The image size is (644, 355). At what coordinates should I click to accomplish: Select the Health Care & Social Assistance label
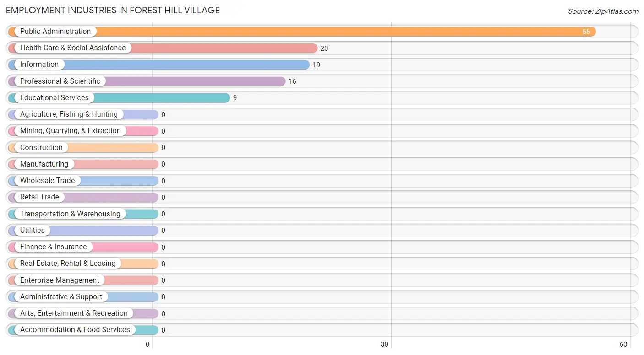pyautogui.click(x=73, y=48)
